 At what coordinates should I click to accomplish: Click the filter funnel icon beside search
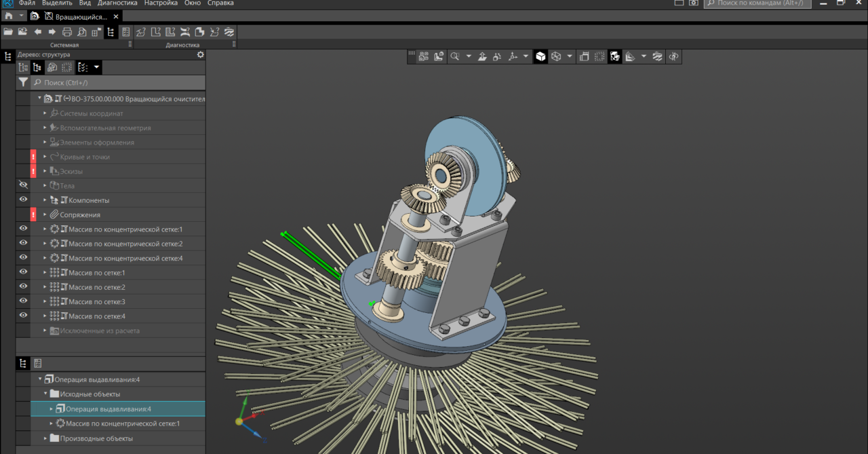coord(23,82)
